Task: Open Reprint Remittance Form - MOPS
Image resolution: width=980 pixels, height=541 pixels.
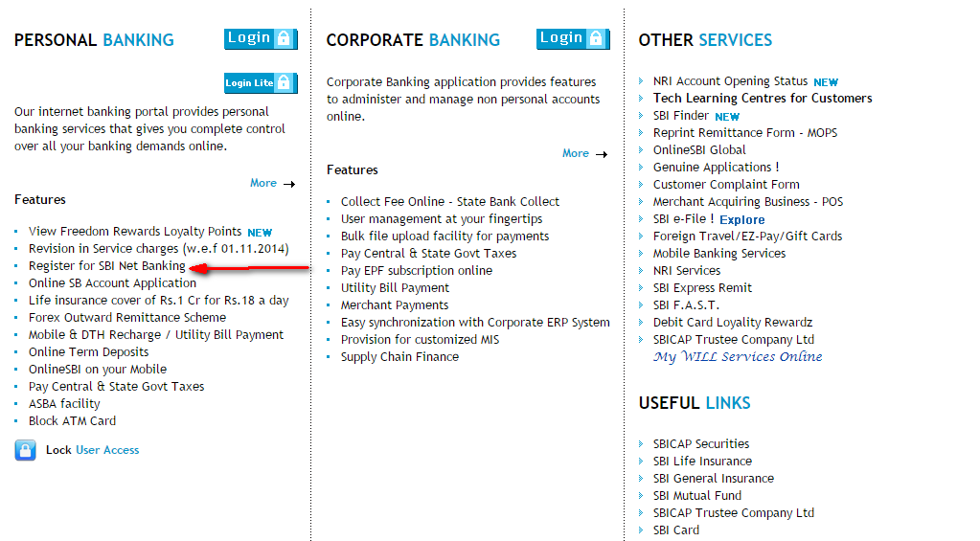Action: click(745, 133)
